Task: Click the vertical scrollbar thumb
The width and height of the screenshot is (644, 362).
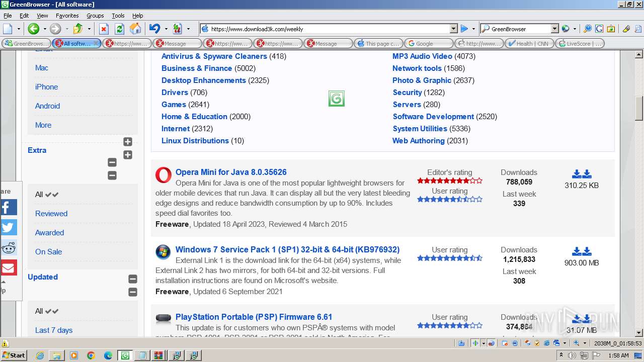Action: 639,108
